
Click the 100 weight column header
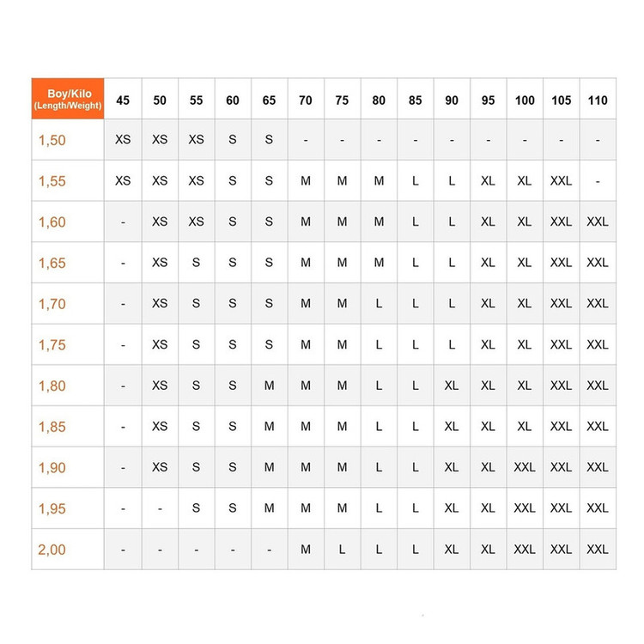[x=525, y=100]
